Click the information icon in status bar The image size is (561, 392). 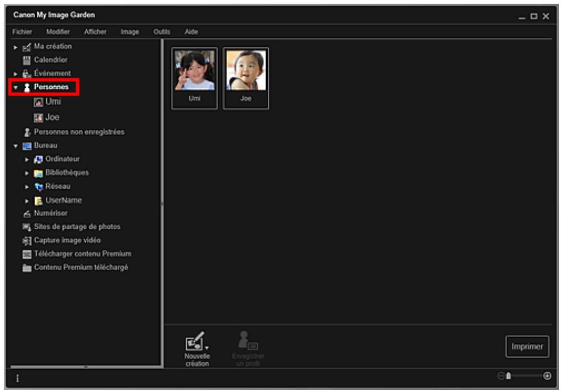17,377
